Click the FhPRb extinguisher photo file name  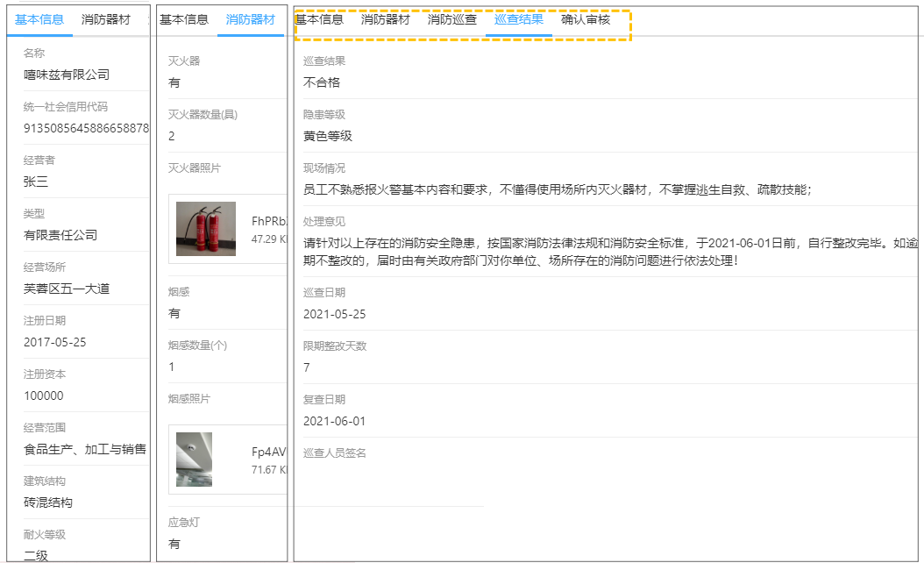pyautogui.click(x=269, y=221)
